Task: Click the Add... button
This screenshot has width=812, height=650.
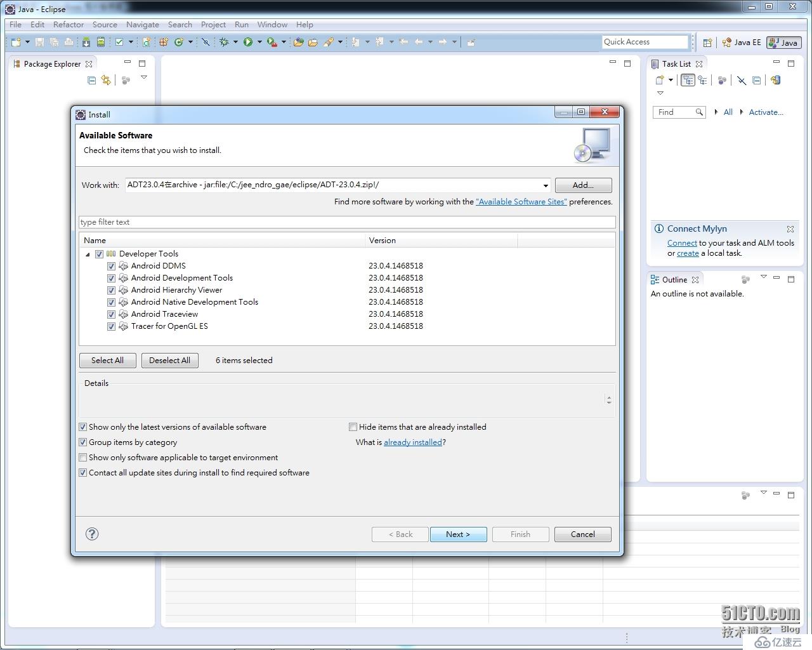Action: click(583, 185)
